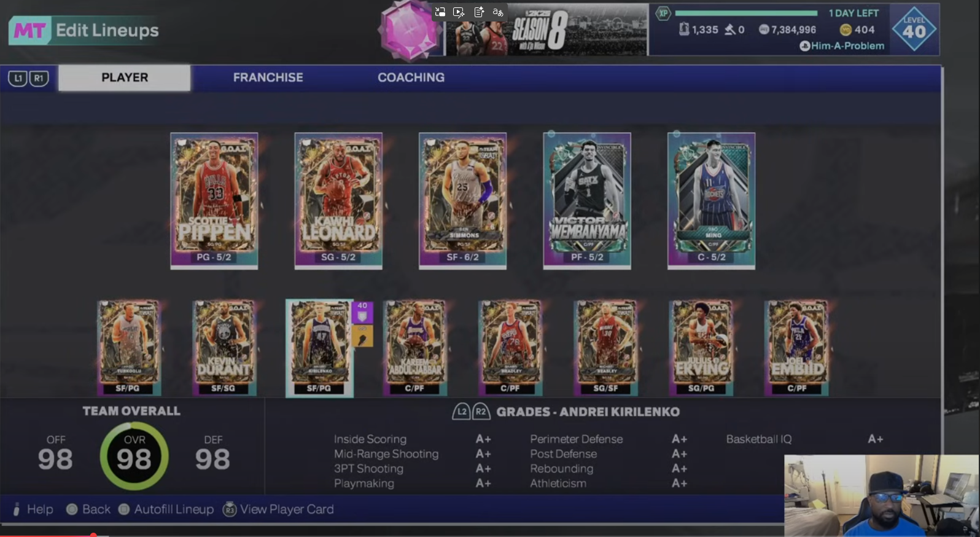Click View Player Card
The image size is (980, 537).
[x=287, y=509]
